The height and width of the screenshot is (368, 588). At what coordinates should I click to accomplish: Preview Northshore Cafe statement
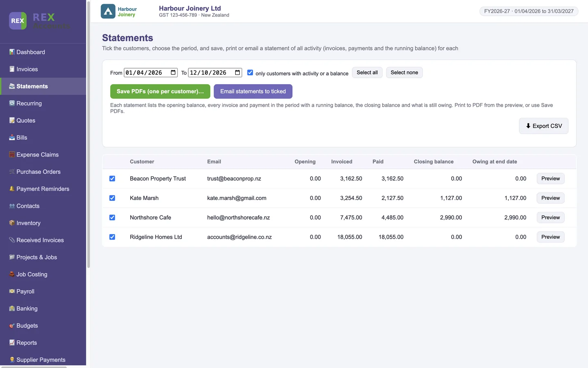coord(550,218)
